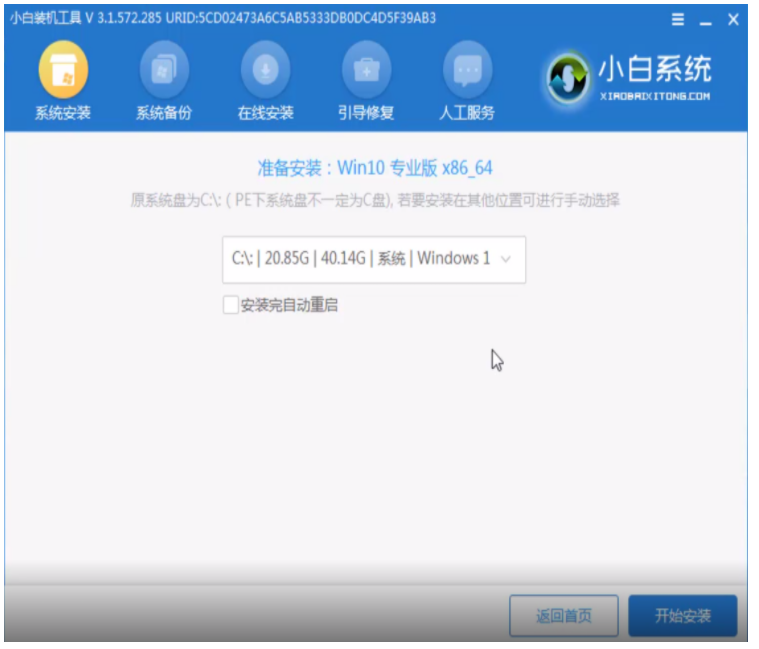Viewport: 759px width, 649px height.
Task: Open the hamburger menu in title bar
Action: point(678,19)
